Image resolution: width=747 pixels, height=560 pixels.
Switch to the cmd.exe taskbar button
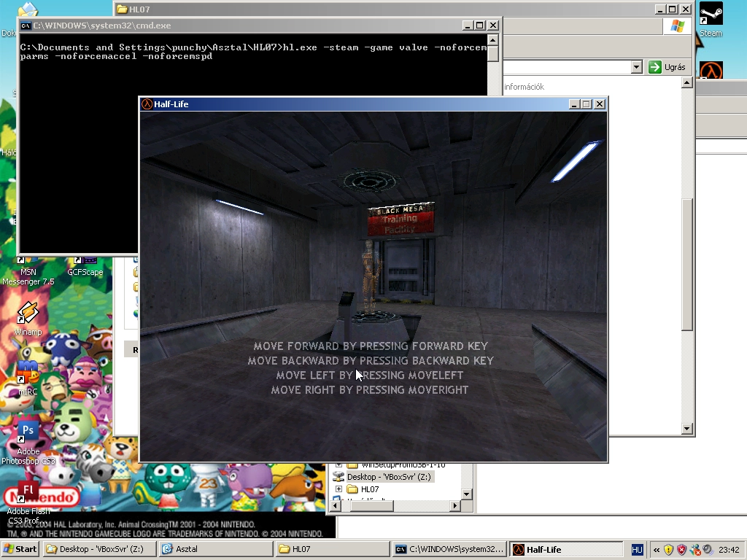tap(449, 549)
